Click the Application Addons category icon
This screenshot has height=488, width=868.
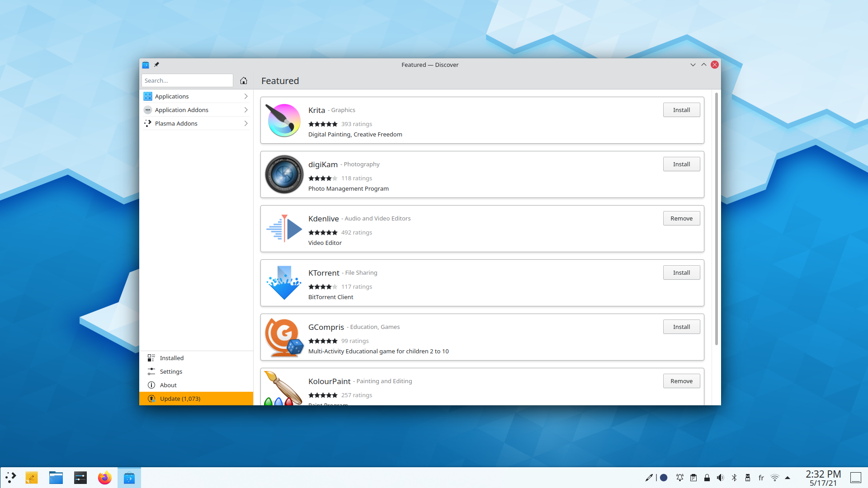148,110
